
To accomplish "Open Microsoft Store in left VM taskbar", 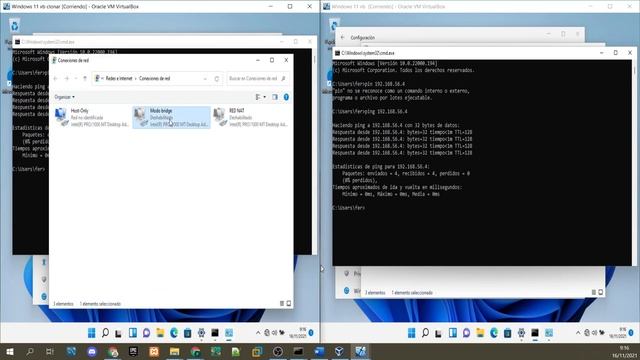I will coord(187,333).
